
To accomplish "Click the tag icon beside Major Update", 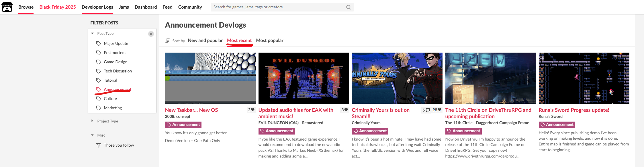I will point(99,43).
